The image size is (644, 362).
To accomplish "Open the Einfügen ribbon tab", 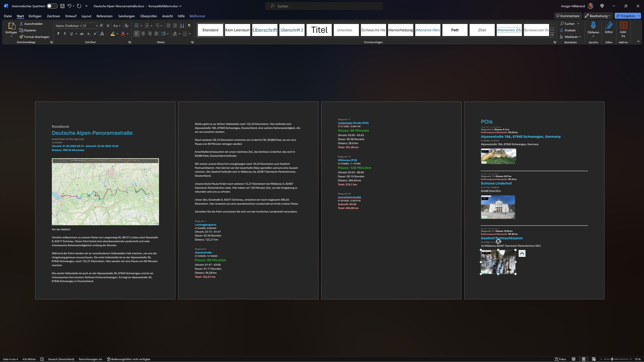I will 35,16.
